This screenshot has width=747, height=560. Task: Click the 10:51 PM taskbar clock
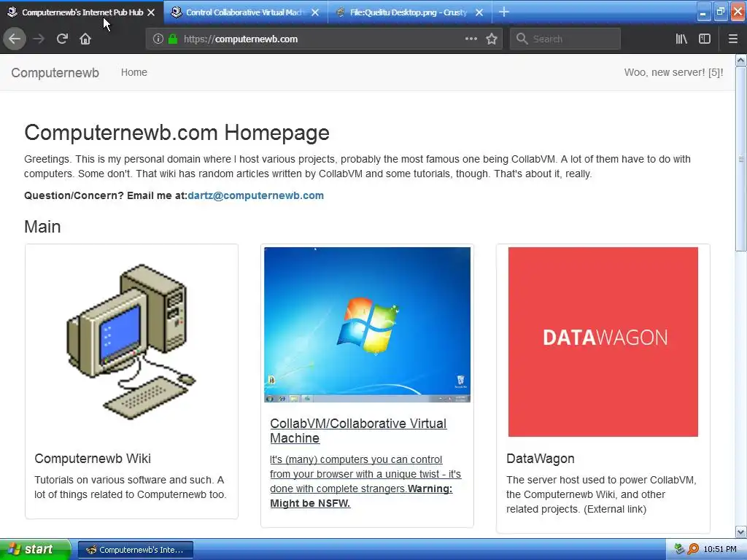(720, 550)
